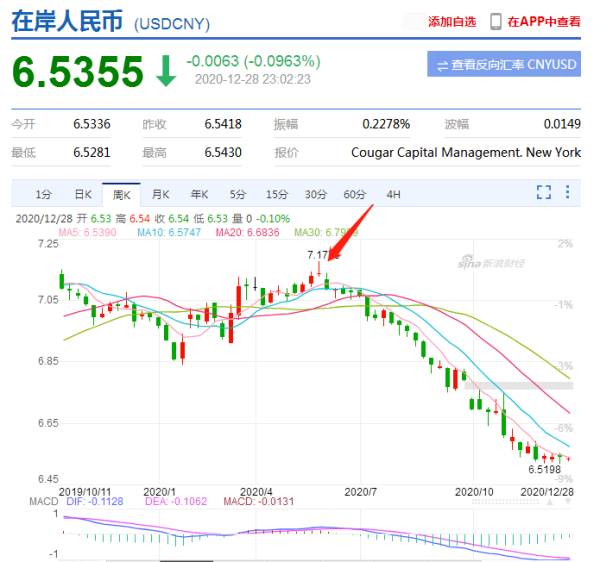600x562 pixels.
Task: Click the timestamp 2020-12-28 23:02:23
Action: click(253, 79)
